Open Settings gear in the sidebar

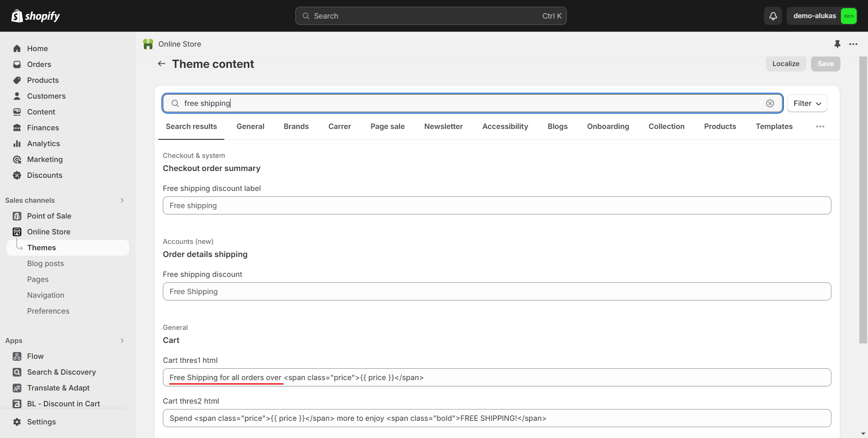[17, 422]
